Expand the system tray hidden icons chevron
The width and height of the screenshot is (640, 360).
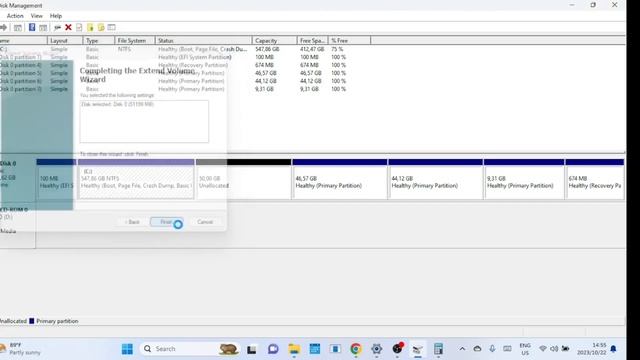point(462,349)
